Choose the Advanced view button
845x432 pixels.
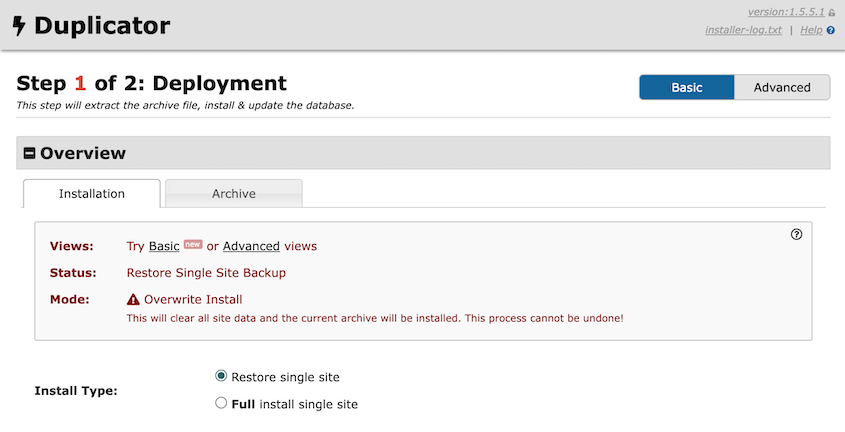click(782, 87)
